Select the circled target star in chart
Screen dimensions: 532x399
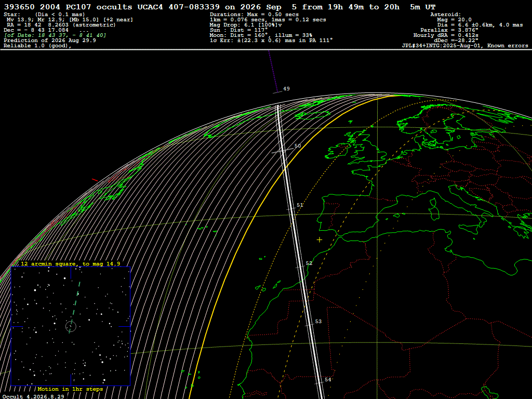pos(71,326)
